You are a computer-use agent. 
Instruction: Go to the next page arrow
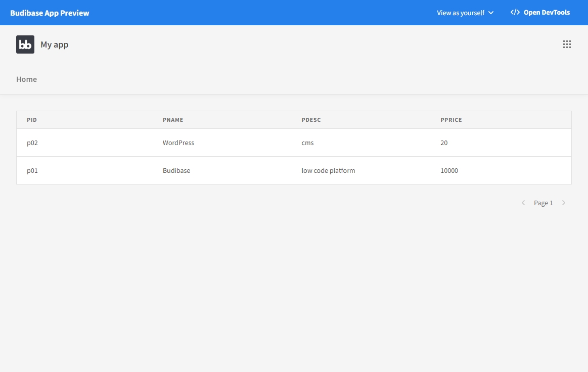pos(564,203)
